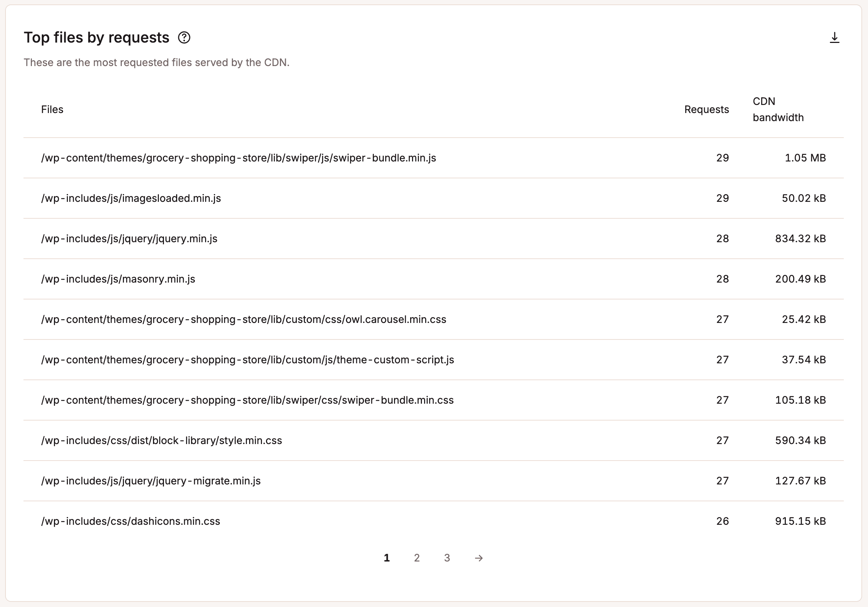This screenshot has width=868, height=607.
Task: Click the next page arrow
Action: (x=478, y=557)
